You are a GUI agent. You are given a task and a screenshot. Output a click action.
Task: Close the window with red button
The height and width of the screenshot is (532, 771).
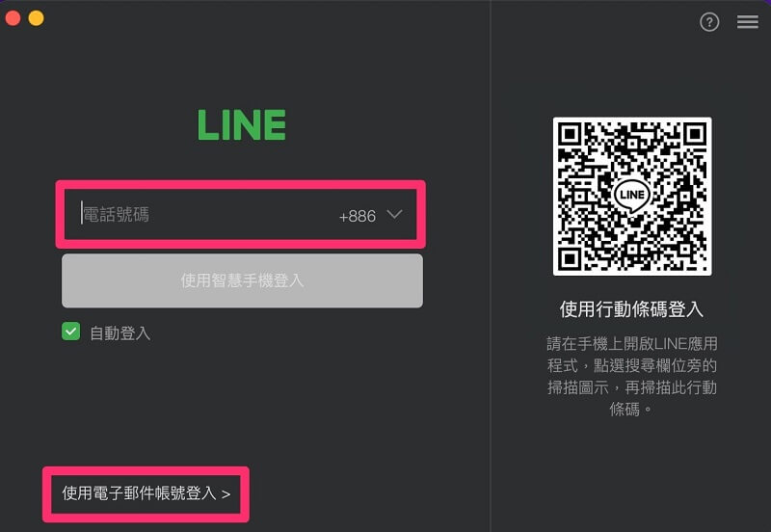click(x=13, y=18)
